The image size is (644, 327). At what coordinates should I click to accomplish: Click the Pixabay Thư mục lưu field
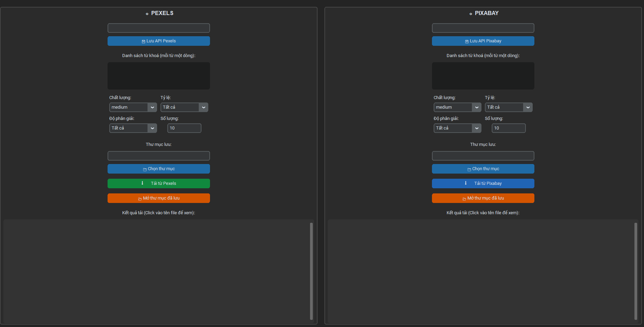(x=483, y=156)
